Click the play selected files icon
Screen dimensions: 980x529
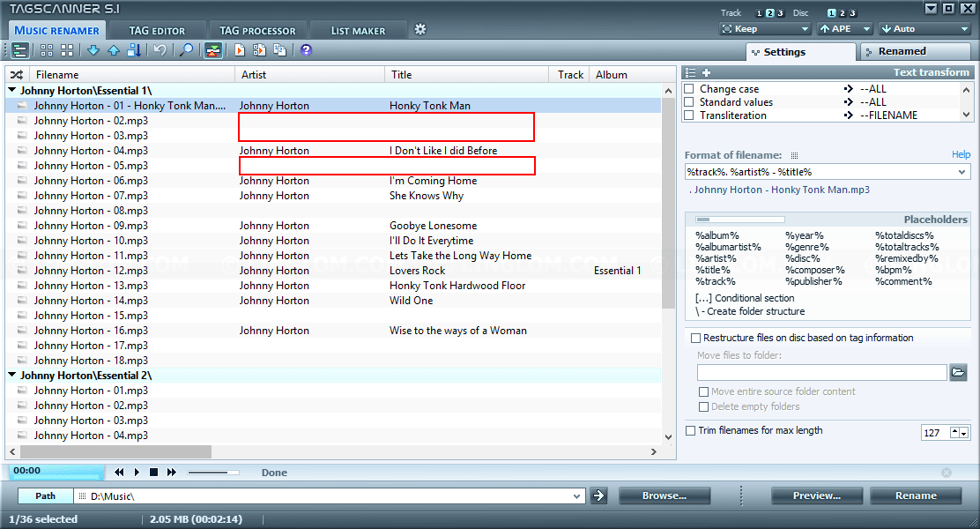pos(259,50)
